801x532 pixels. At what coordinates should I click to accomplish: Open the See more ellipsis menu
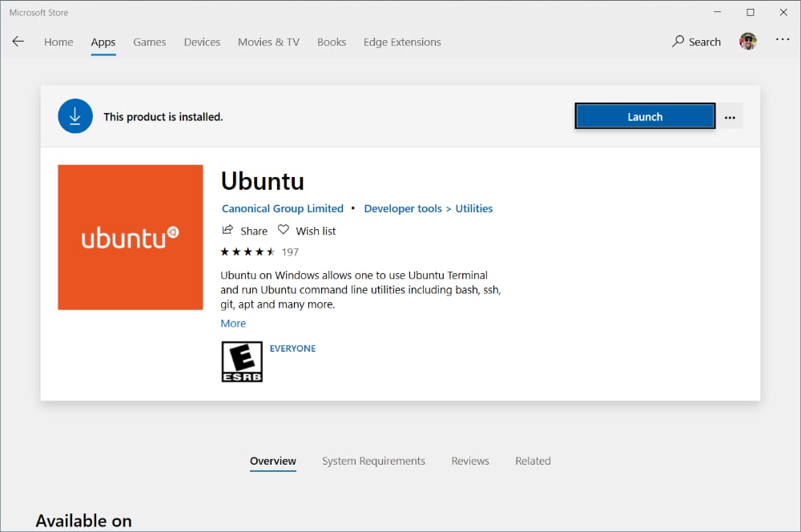[x=782, y=41]
